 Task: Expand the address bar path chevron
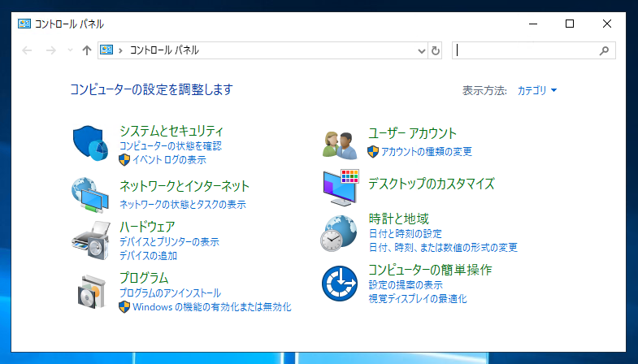(x=120, y=50)
